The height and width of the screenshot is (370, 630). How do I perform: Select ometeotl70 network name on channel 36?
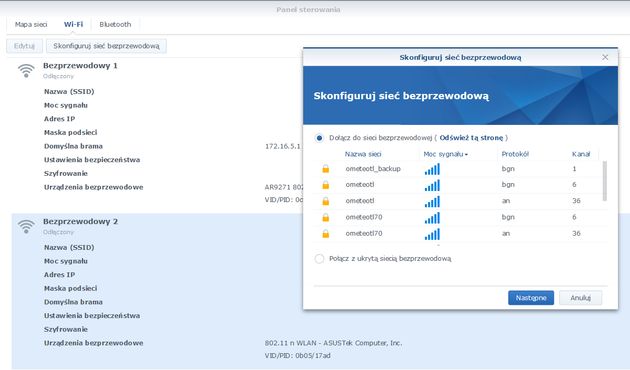click(364, 233)
